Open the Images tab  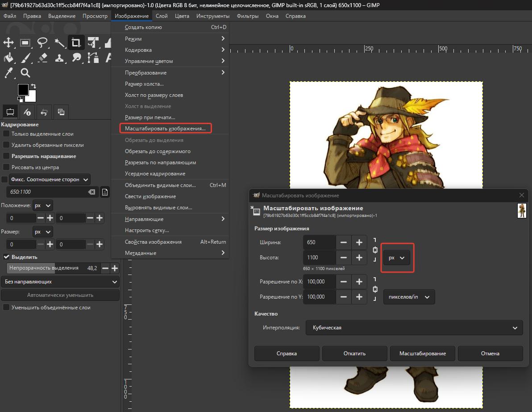[61, 112]
